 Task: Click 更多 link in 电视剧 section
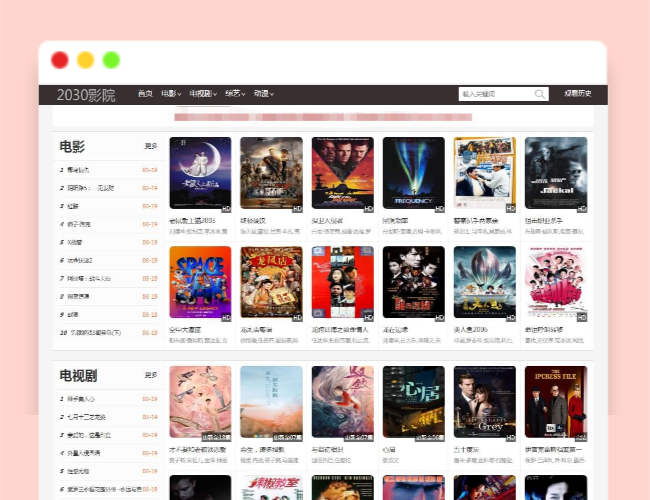[x=151, y=376]
